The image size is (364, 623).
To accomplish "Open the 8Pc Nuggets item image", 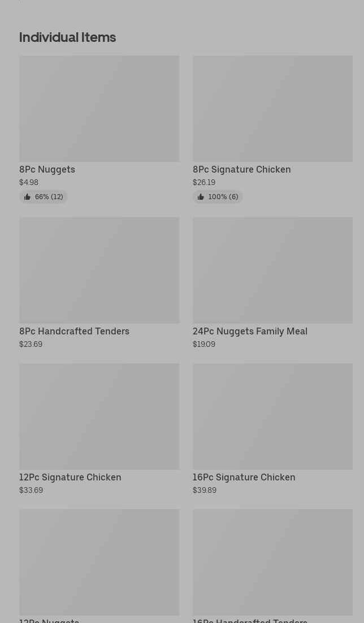I will coord(99,109).
